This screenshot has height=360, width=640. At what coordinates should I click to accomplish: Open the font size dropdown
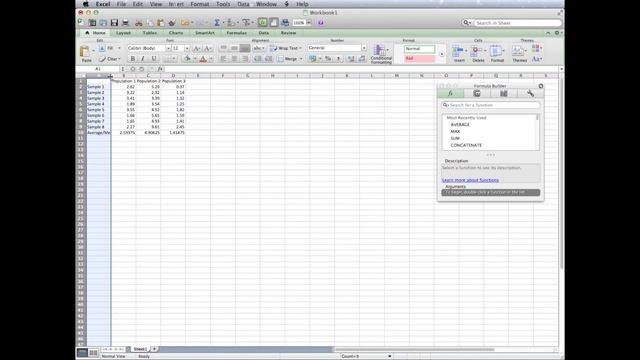point(187,48)
